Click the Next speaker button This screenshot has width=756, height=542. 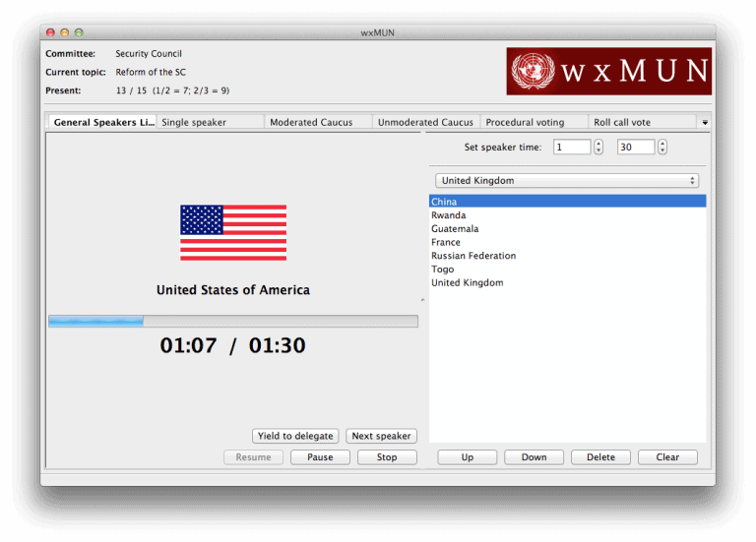click(x=381, y=436)
